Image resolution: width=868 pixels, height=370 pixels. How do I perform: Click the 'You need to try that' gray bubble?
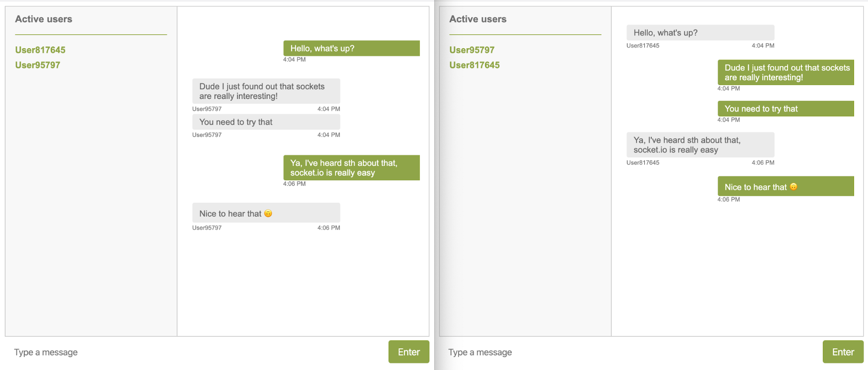[x=266, y=122]
